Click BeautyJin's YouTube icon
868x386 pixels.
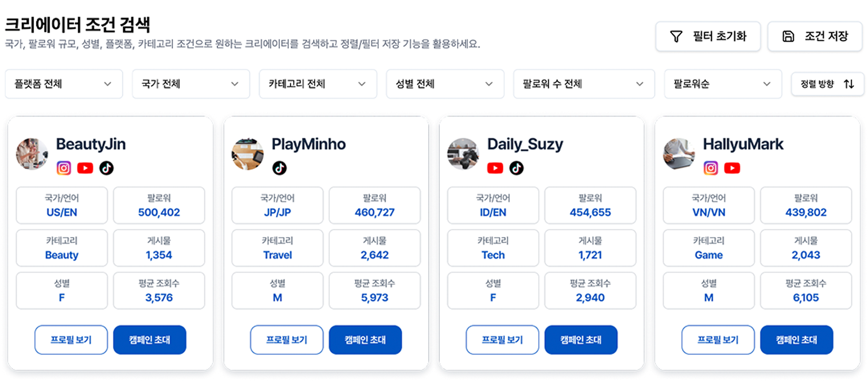[85, 168]
